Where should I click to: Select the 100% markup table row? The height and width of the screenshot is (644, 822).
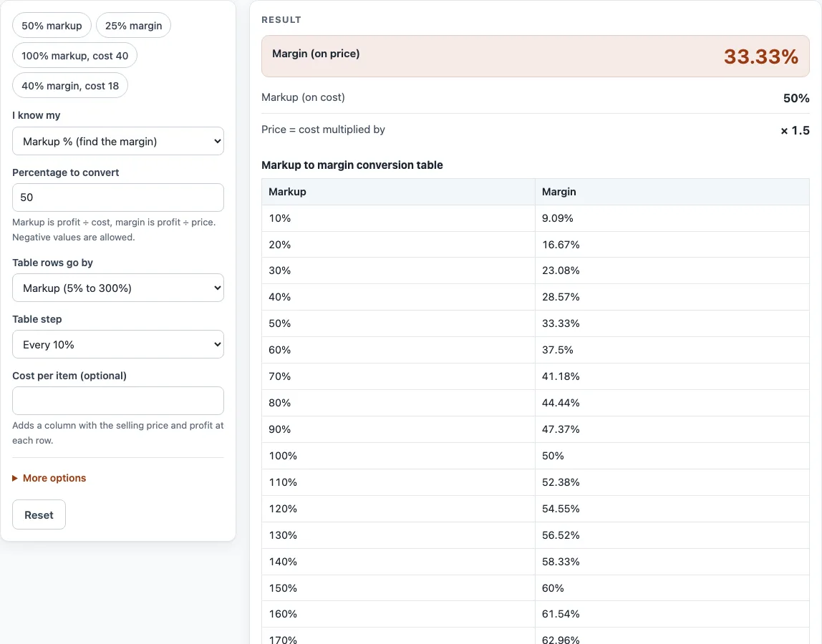tap(536, 456)
